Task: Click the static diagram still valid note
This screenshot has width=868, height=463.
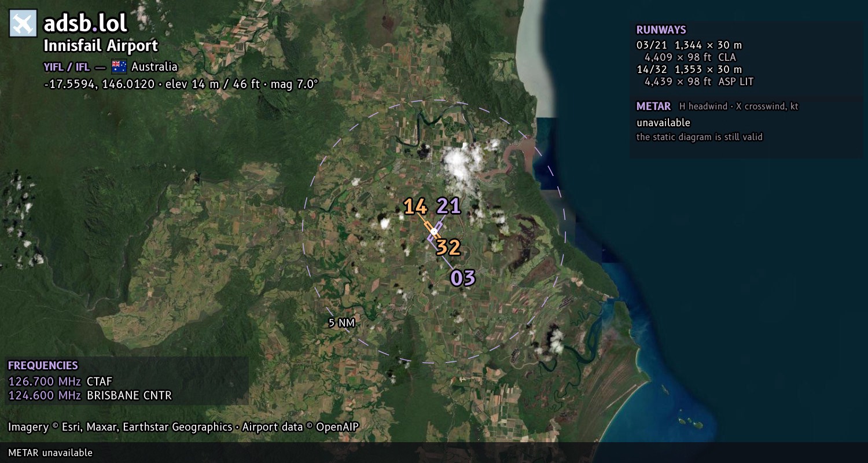Action: [x=700, y=137]
